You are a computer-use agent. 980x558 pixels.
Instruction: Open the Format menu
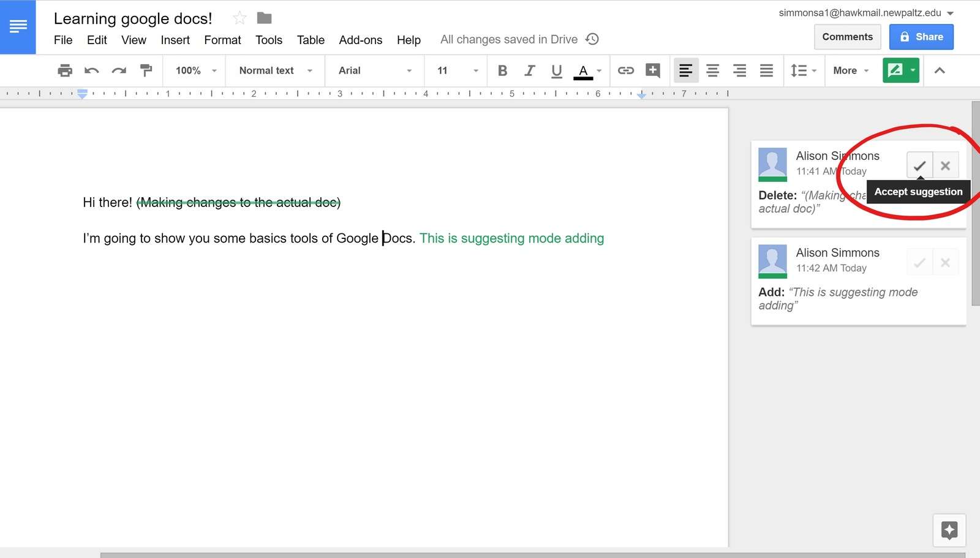tap(222, 40)
